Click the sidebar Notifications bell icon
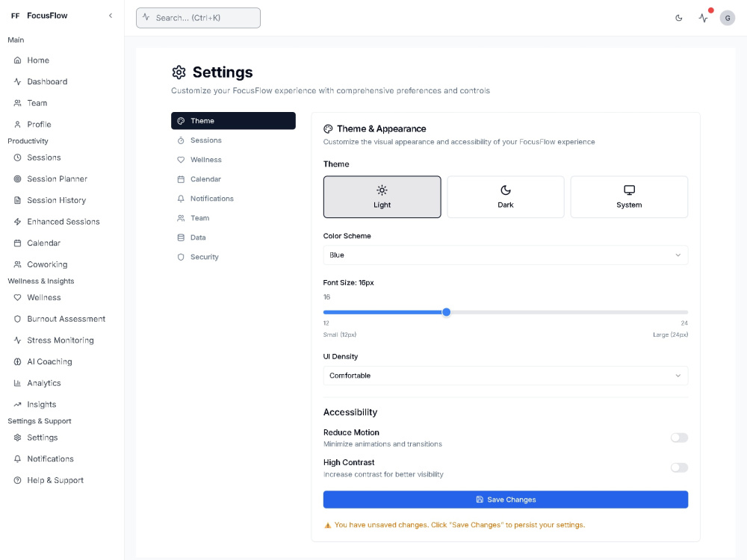Screen dimensions: 747x560 point(18,459)
